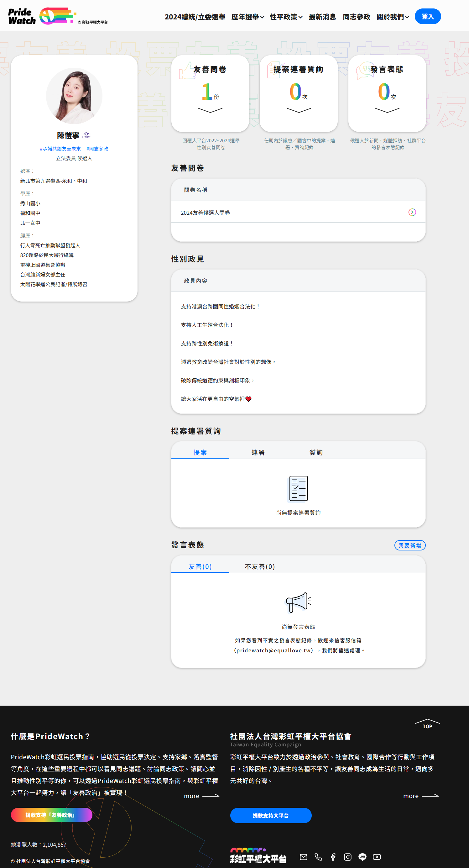Screen dimensions: 469x868
Task: Select the 友善(0) tab
Action: coord(200,566)
